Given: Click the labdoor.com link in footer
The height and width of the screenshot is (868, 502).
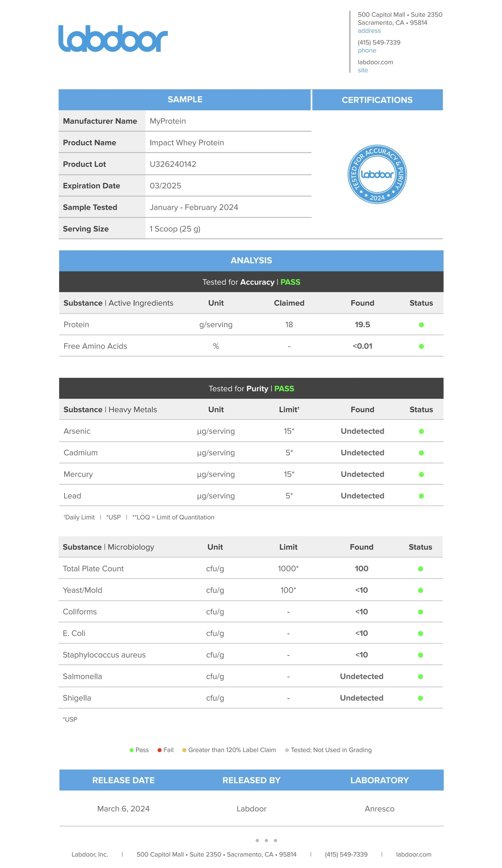Looking at the screenshot, I should 413,854.
